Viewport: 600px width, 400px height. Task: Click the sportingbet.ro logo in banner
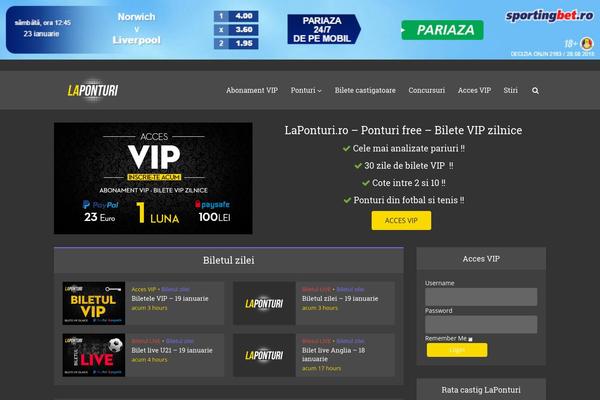549,16
